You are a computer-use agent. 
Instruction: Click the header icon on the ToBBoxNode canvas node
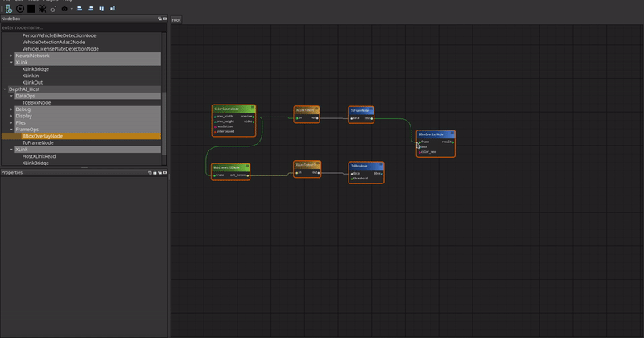click(x=381, y=165)
